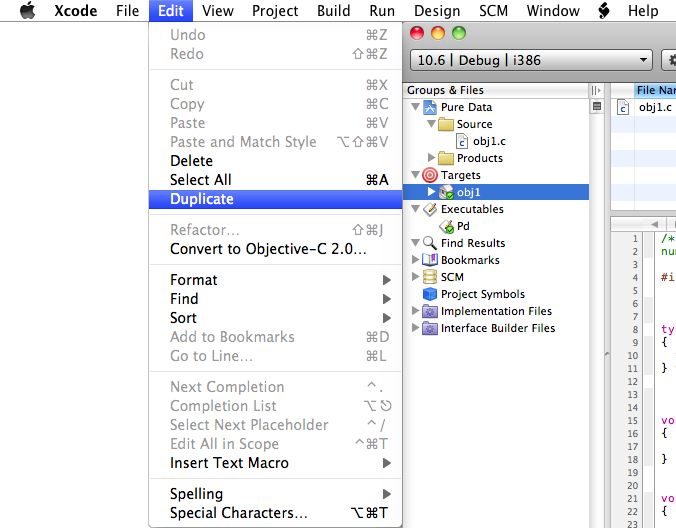This screenshot has width=676, height=528.
Task: Open the scripts menu icon beside Window
Action: point(604,10)
